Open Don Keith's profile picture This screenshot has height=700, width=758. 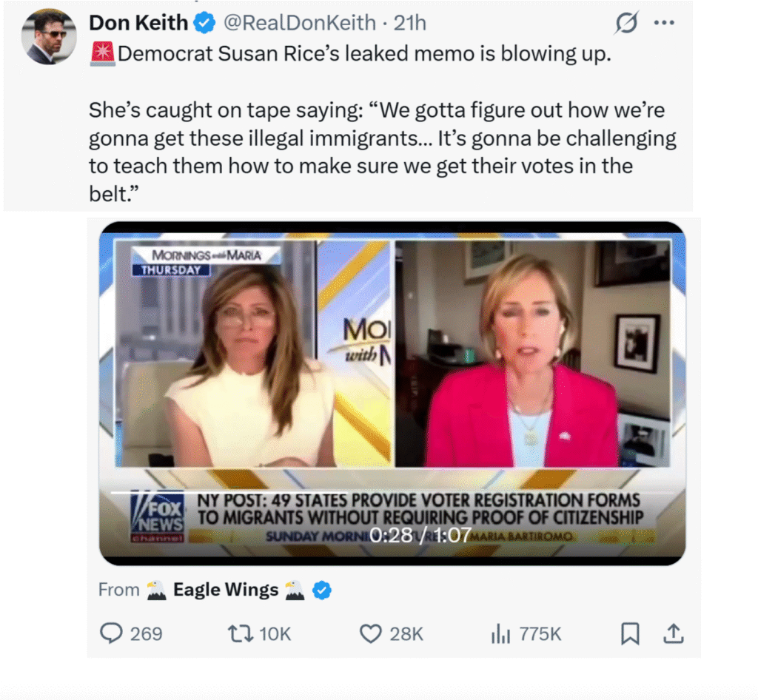tap(49, 37)
